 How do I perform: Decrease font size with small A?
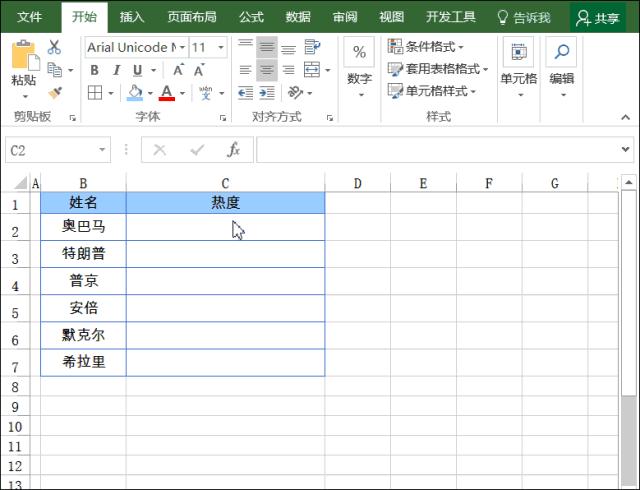pos(199,70)
